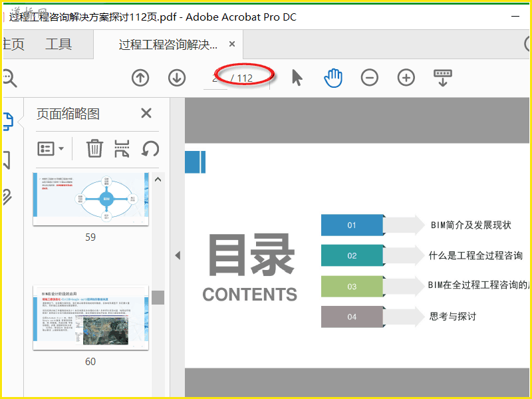Click the blue 01 contents block
This screenshot has width=532, height=399.
352,225
